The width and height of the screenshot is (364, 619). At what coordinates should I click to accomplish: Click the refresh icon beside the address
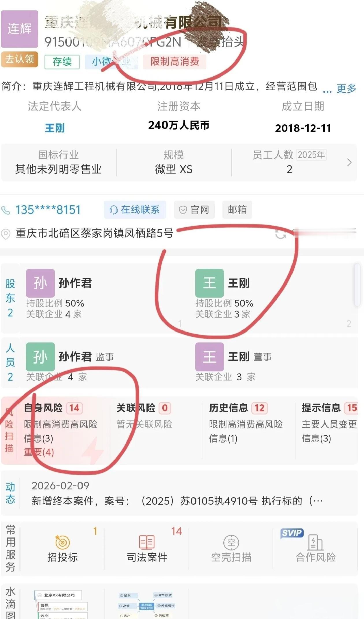coord(281,234)
